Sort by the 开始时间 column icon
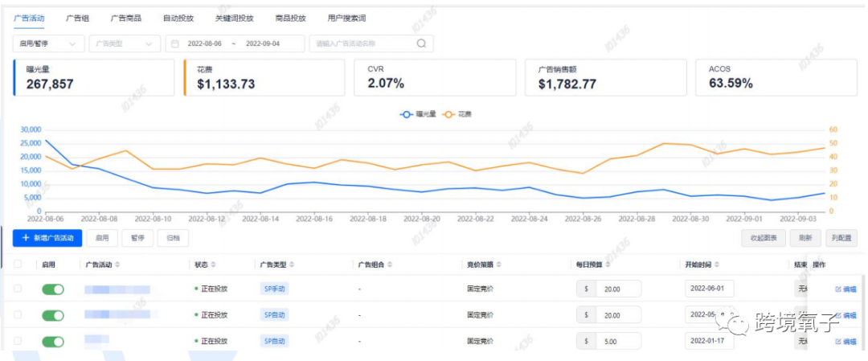The height and width of the screenshot is (361, 868). pos(716,265)
